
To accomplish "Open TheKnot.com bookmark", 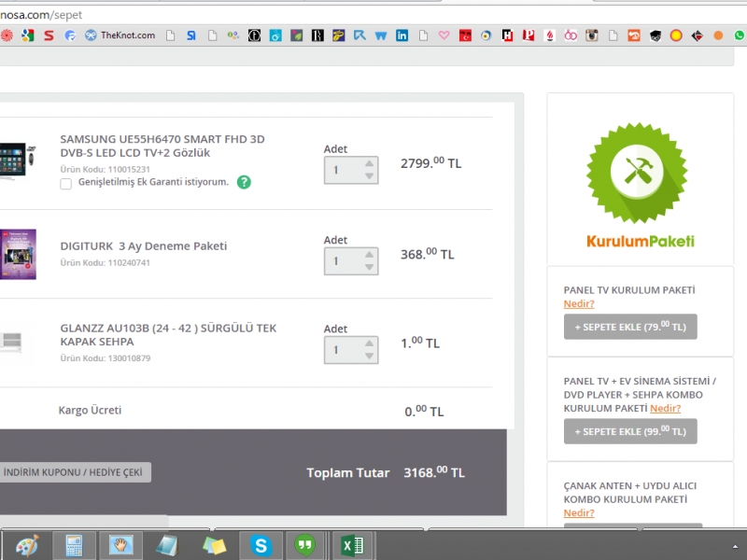I will point(120,35).
